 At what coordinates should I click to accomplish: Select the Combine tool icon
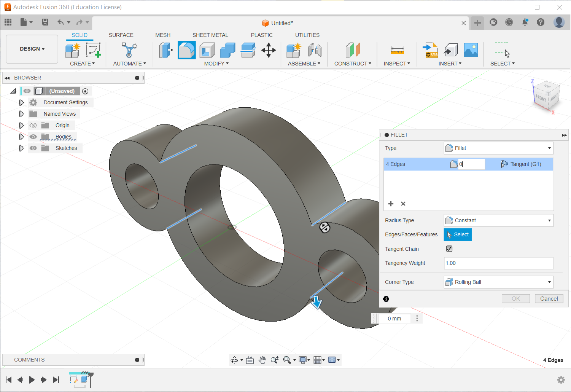pyautogui.click(x=227, y=50)
